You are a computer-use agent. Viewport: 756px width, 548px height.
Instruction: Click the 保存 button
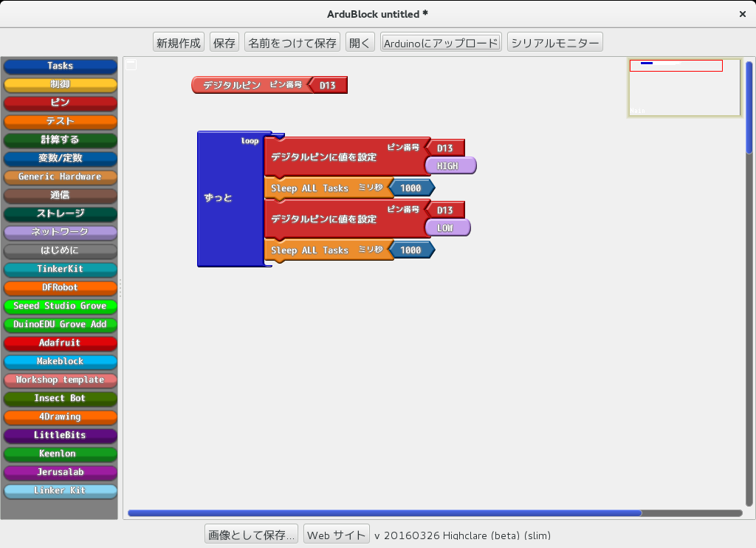coord(224,42)
